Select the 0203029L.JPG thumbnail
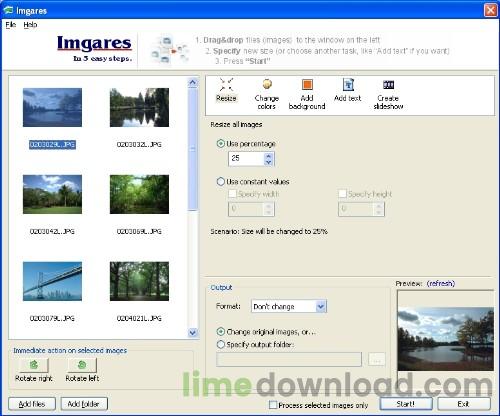 click(52, 107)
